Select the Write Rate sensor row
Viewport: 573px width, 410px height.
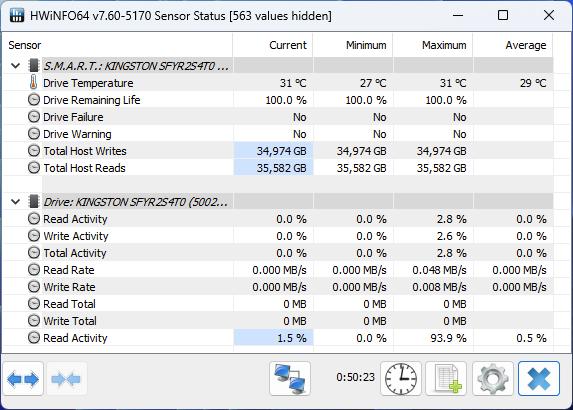pyautogui.click(x=278, y=287)
